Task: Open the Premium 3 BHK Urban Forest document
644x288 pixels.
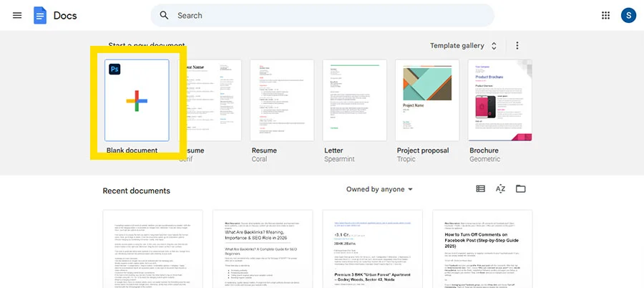Action: tap(373, 249)
